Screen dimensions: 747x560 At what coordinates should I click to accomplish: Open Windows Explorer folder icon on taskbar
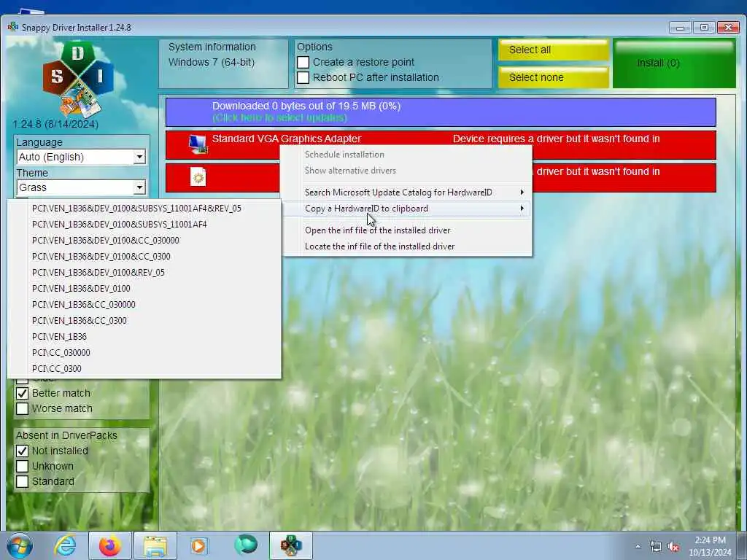point(155,546)
